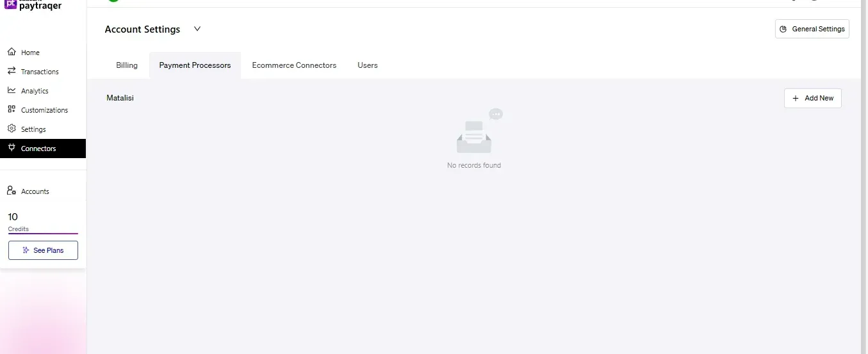Viewport: 868px width, 354px height.
Task: Click the Analytics chart icon
Action: click(12, 90)
